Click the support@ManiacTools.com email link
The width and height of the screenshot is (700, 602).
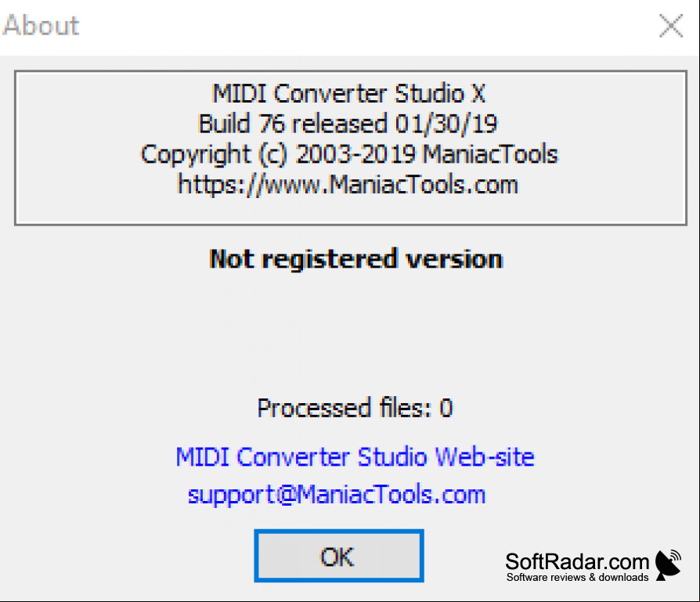pyautogui.click(x=337, y=496)
